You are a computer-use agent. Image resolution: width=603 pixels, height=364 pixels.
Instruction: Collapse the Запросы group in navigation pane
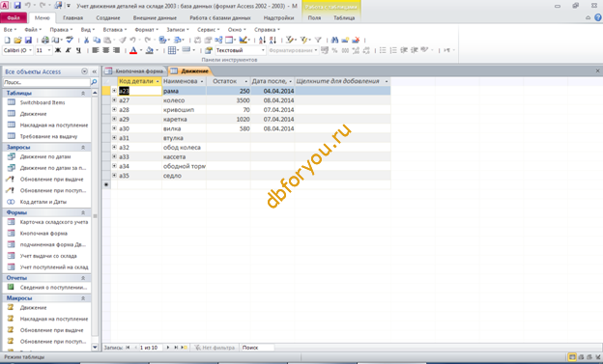[x=83, y=148]
